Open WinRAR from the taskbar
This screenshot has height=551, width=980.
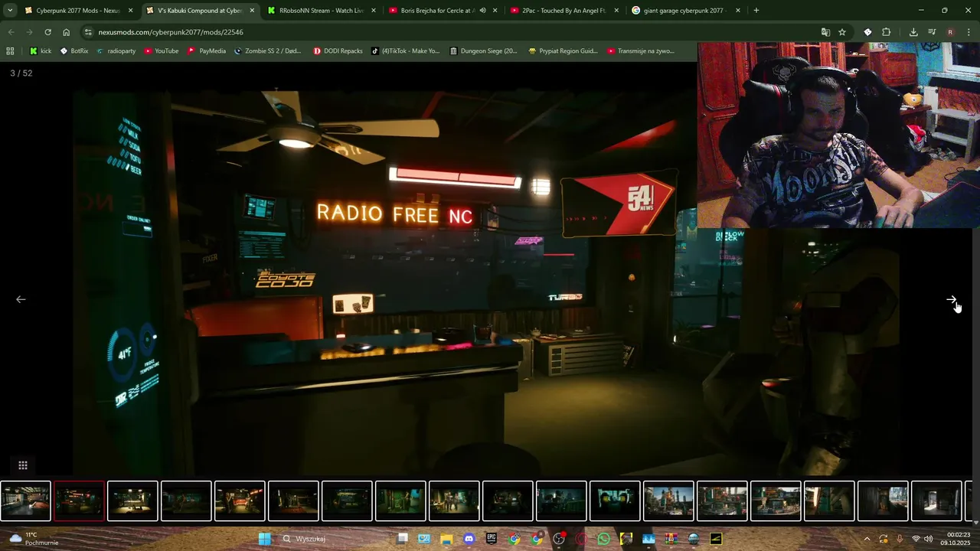(671, 539)
